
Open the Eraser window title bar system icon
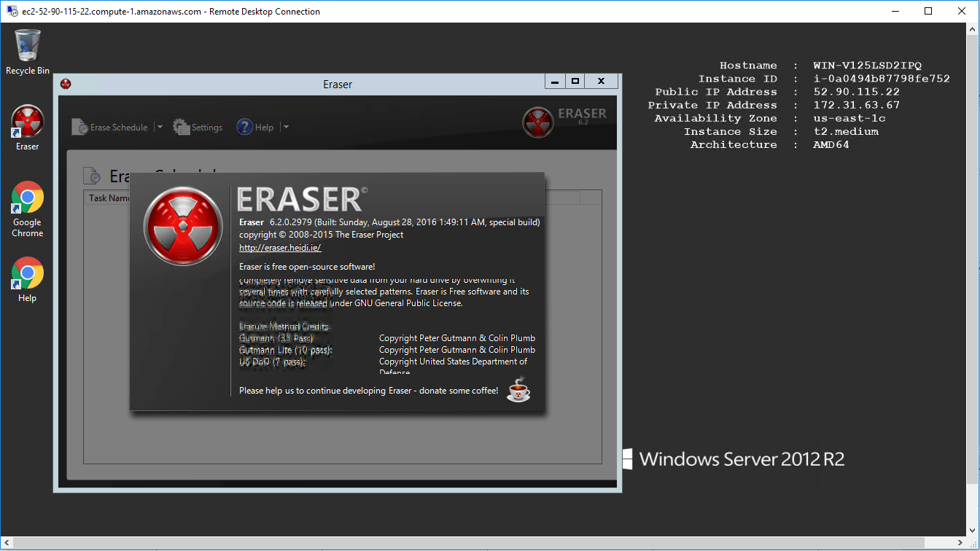(x=66, y=85)
